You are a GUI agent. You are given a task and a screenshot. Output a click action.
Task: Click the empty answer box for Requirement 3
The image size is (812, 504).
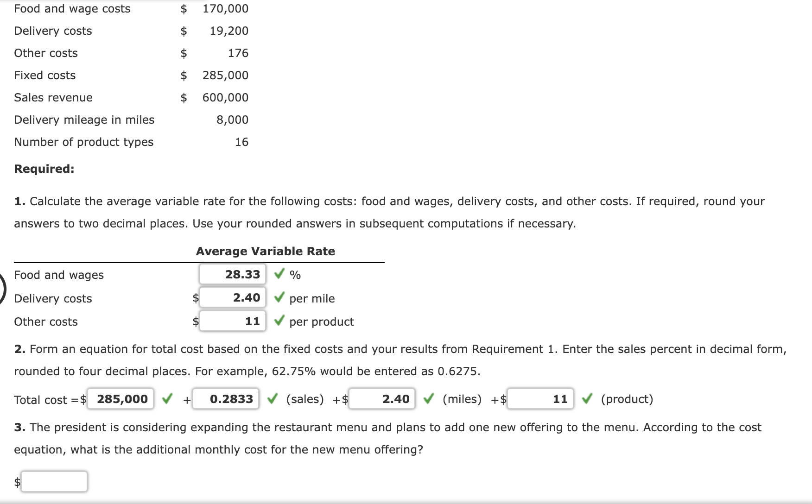(54, 481)
